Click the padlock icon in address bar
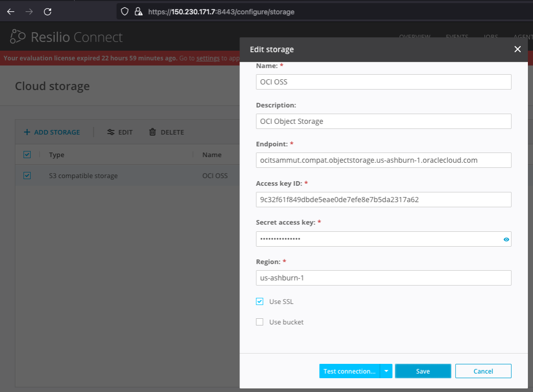Viewport: 533px width, 392px height. (138, 11)
